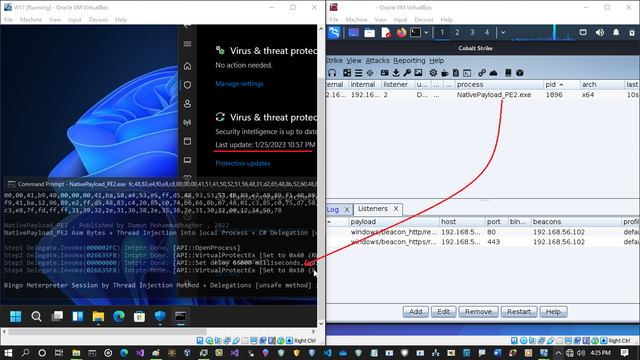Viewport: 640px width, 360px height.
Task: Click the Add listener button
Action: (416, 312)
